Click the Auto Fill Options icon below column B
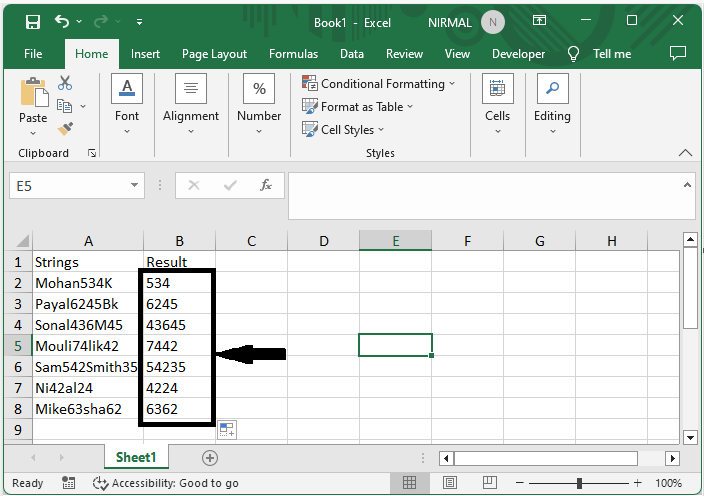 (227, 430)
